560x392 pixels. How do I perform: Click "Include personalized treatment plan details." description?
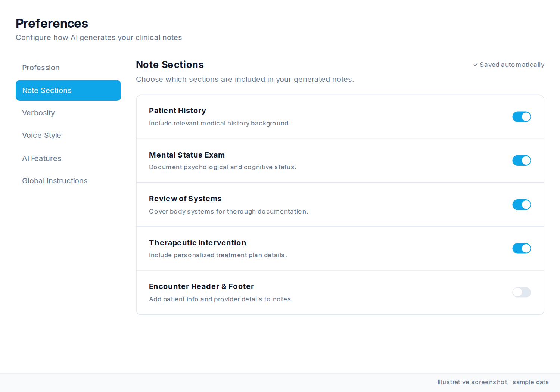218,255
